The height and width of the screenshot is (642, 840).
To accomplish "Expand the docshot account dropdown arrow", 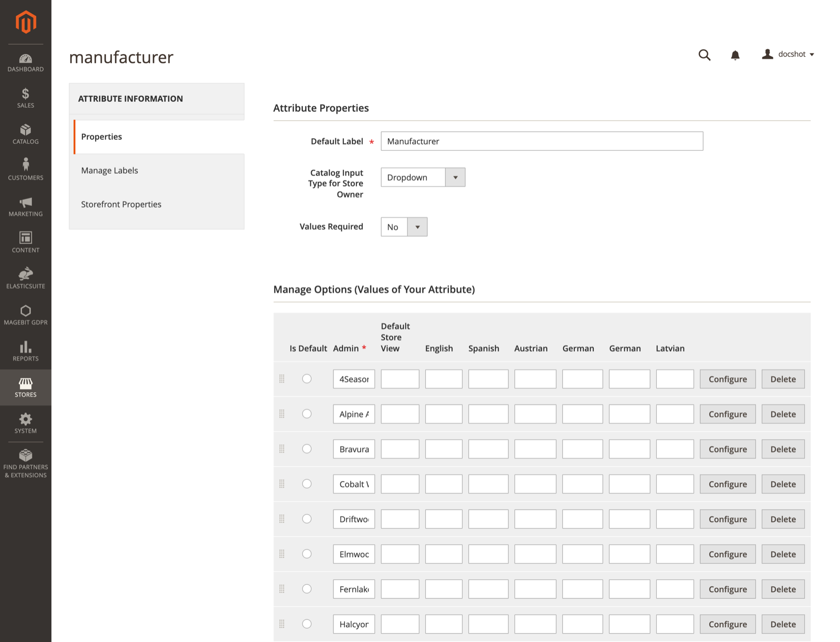I will point(812,55).
